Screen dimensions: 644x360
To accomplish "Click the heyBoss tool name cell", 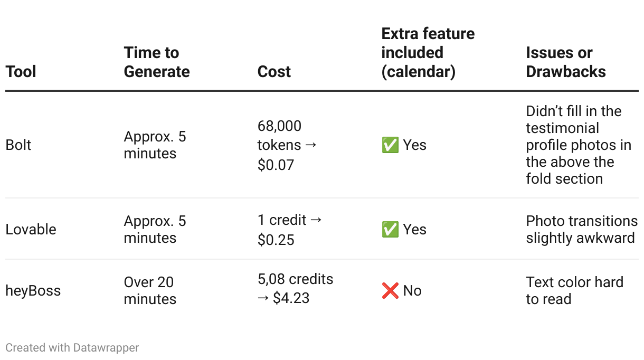I will click(x=33, y=291).
